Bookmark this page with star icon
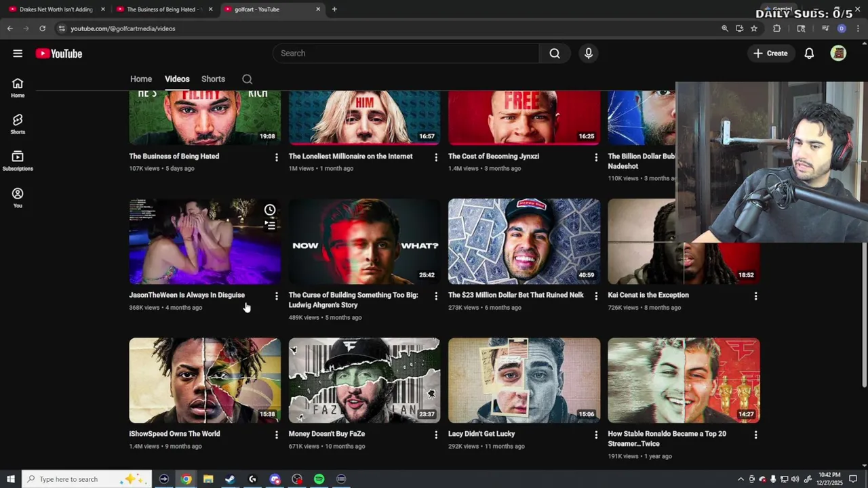Image resolution: width=868 pixels, height=488 pixels. 754,28
